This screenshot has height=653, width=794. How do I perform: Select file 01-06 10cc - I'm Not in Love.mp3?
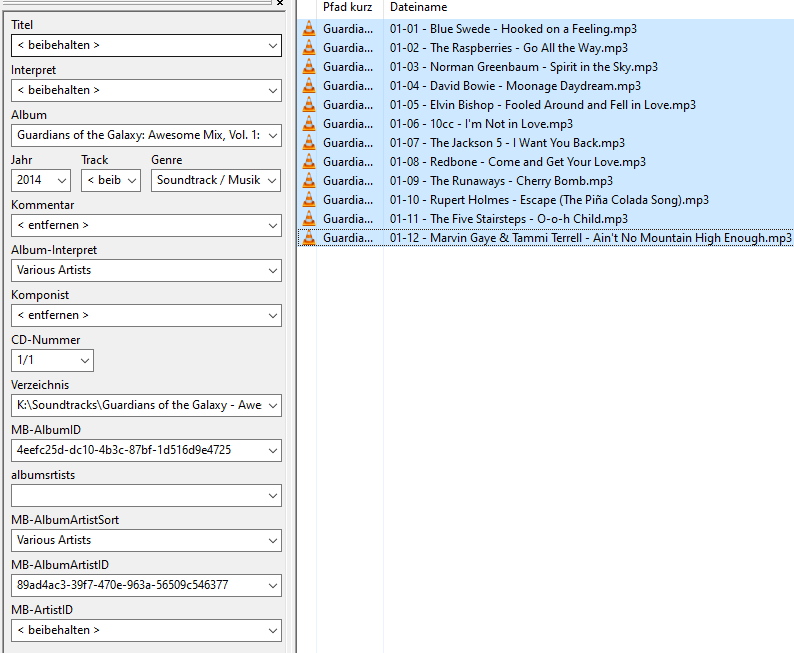coord(481,124)
